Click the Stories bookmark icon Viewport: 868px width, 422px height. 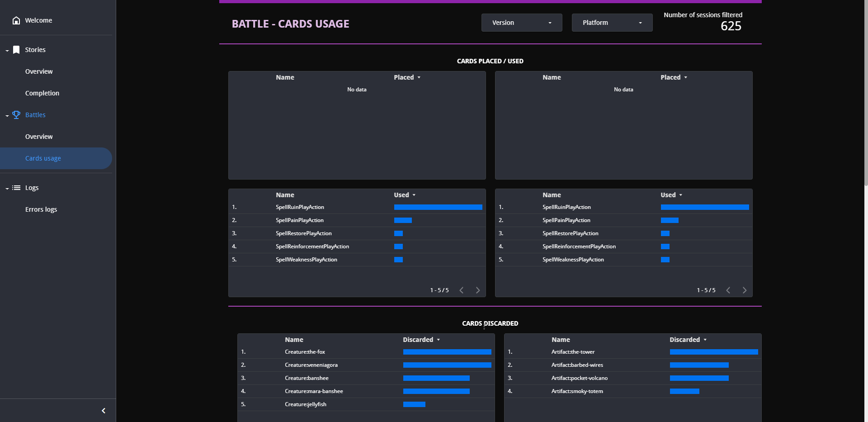(x=16, y=50)
